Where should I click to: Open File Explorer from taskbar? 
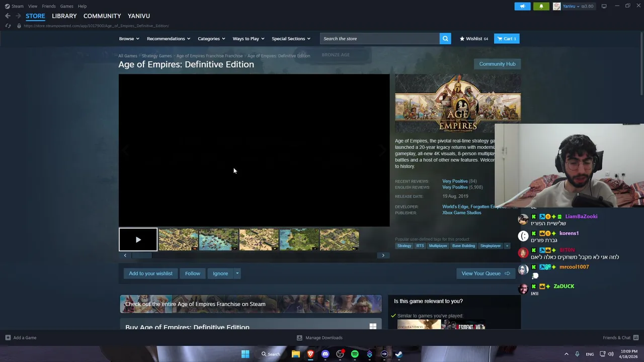coord(296,354)
